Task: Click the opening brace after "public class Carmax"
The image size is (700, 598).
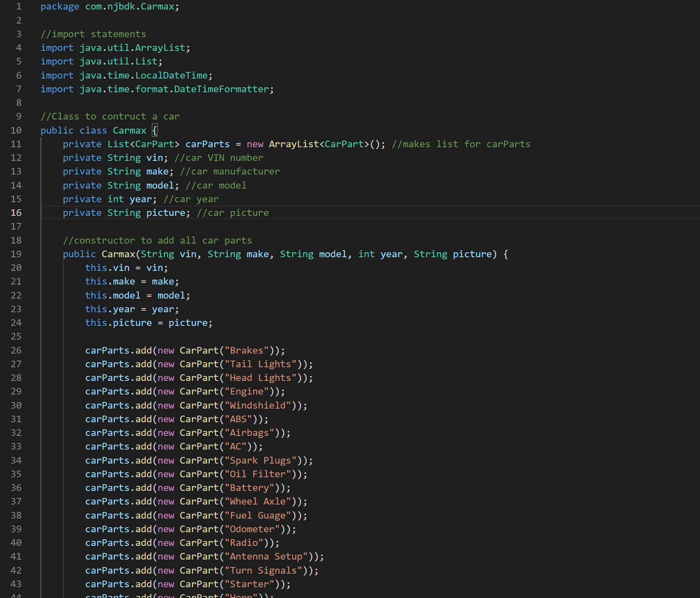Action: (155, 130)
